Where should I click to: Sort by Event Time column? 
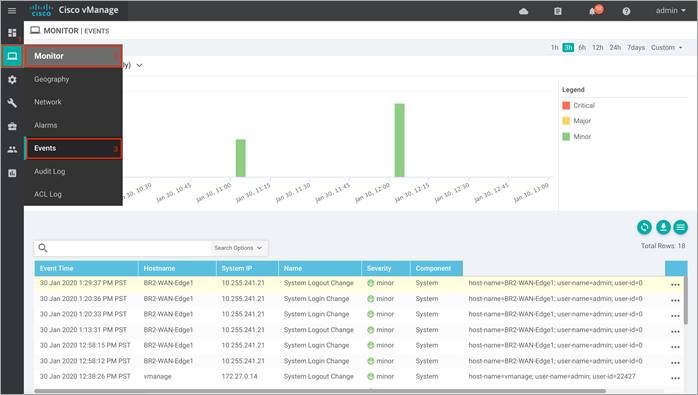point(86,269)
